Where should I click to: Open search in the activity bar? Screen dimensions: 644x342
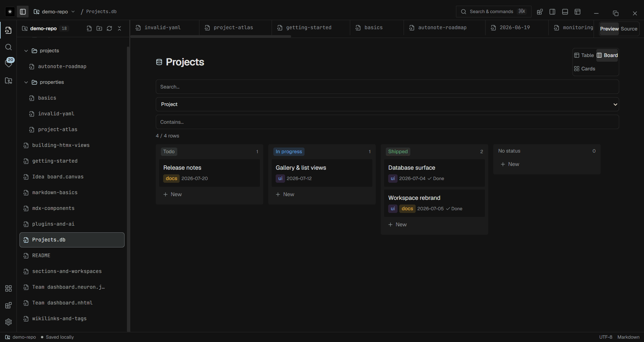[9, 47]
